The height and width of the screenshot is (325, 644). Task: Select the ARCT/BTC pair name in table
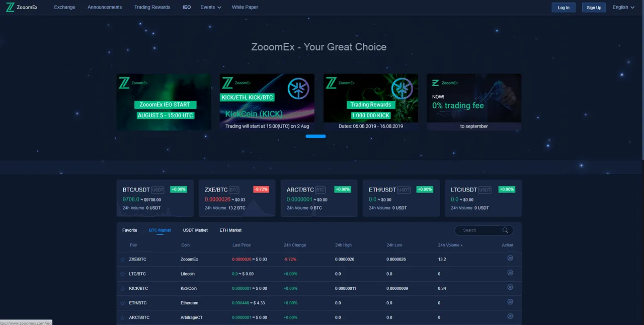coord(139,318)
